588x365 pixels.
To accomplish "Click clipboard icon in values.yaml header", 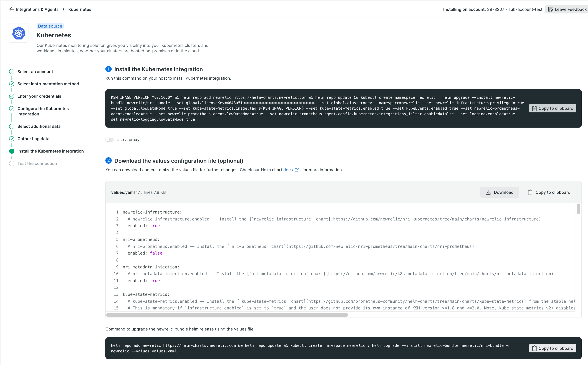I will pos(530,192).
